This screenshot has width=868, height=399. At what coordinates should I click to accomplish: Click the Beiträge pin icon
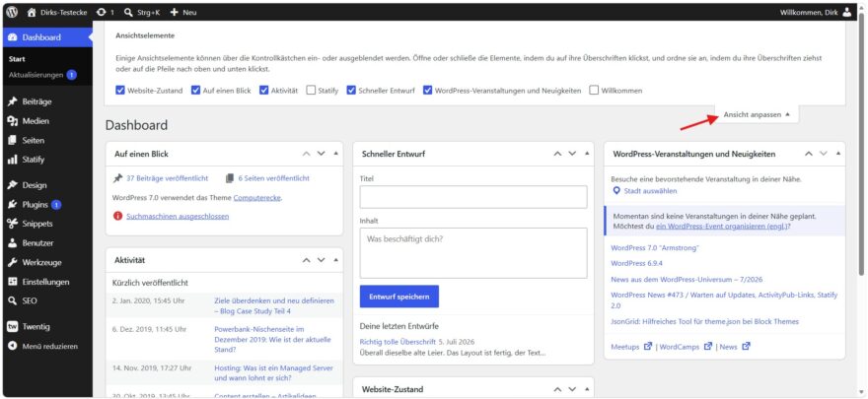(13, 102)
